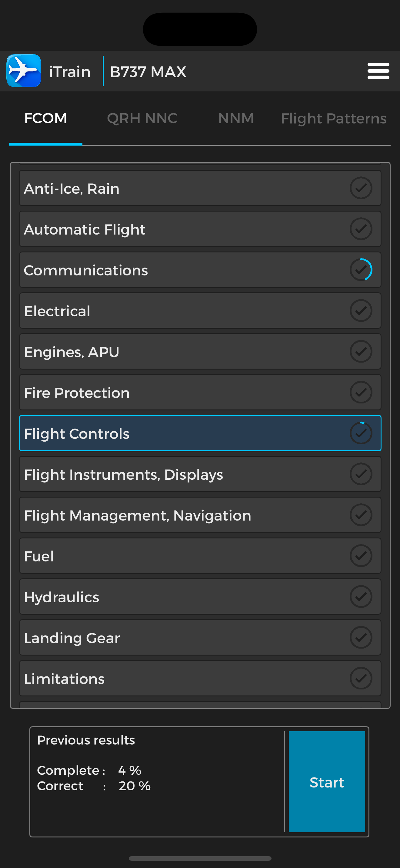Click the checkmark circle for Landing Gear
This screenshot has width=400, height=868.
pos(361,637)
